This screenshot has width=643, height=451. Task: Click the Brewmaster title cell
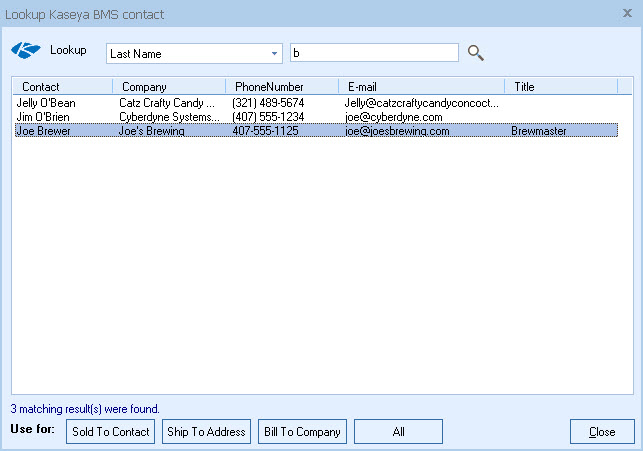coord(538,131)
